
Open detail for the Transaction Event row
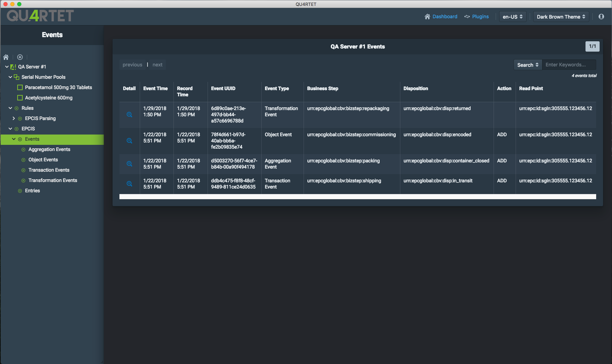(x=129, y=184)
